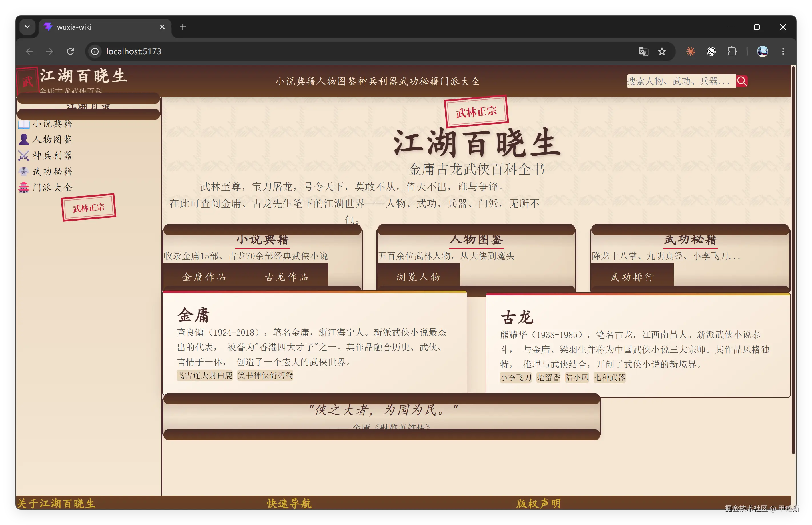Image resolution: width=812 pixels, height=525 pixels.
Task: Click footer heading 快速导航
Action: point(289,504)
